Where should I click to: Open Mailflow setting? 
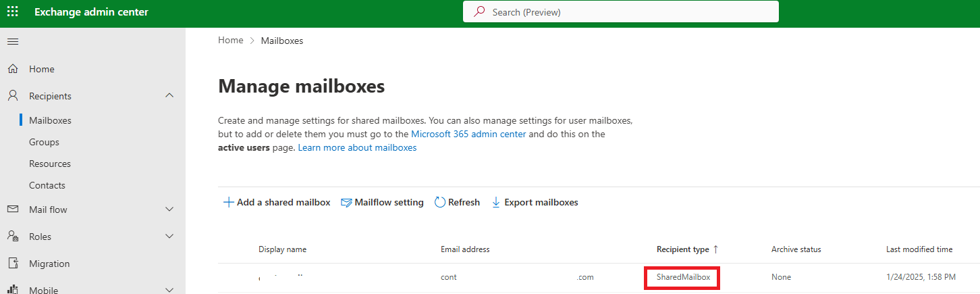point(382,202)
